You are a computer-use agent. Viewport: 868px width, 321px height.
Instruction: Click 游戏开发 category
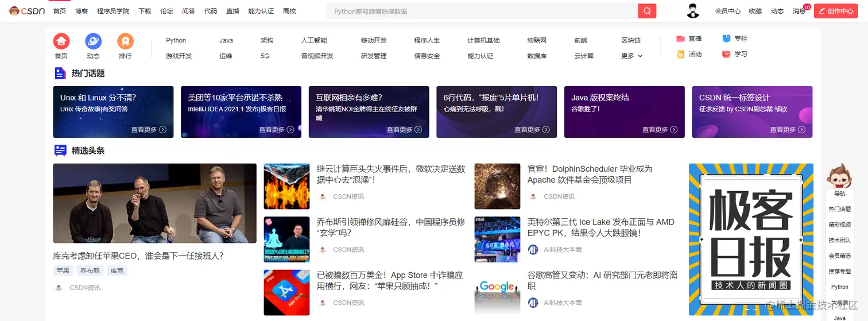point(179,56)
